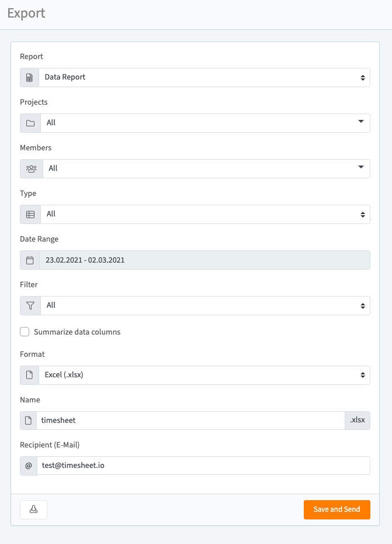Open the Format dropdown showing Excel (.xlsx)
The image size is (392, 544).
(204, 375)
